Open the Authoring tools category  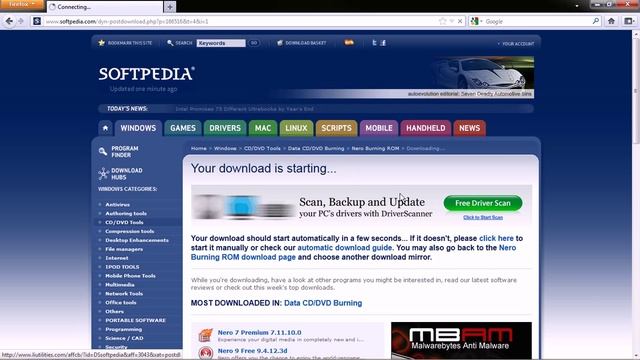point(126,213)
